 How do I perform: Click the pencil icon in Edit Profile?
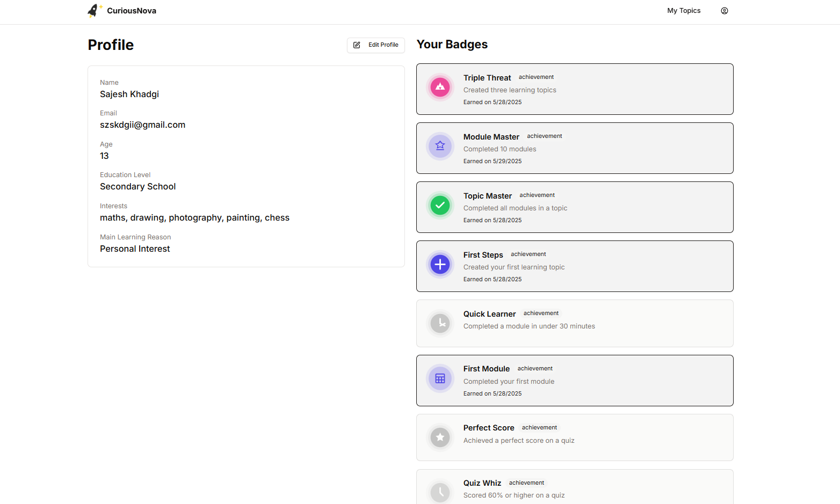pos(357,45)
